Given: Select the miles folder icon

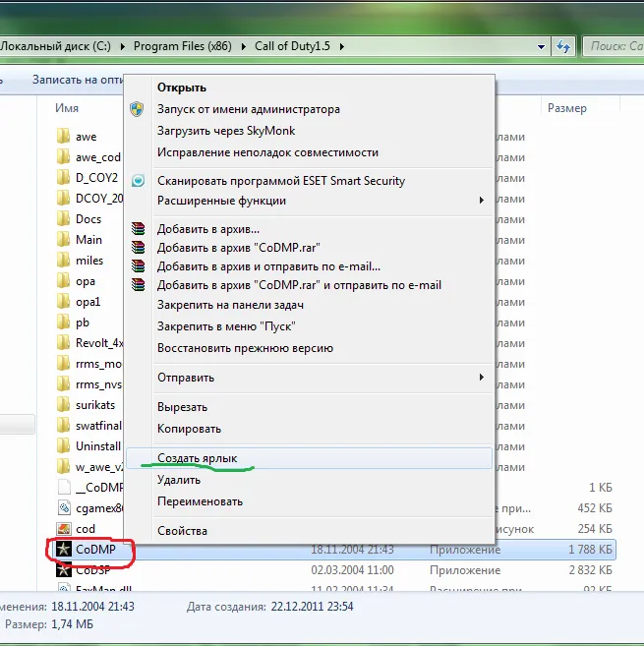Looking at the screenshot, I should (x=64, y=260).
